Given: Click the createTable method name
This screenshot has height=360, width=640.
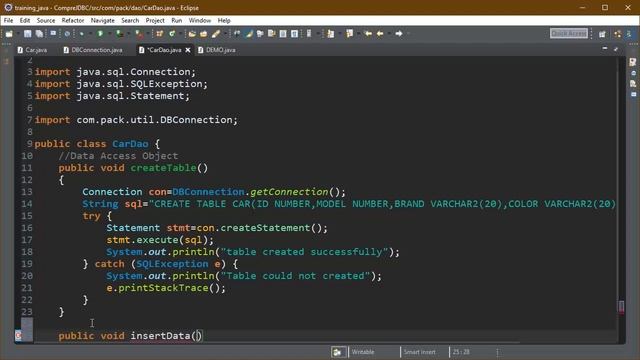Looking at the screenshot, I should point(163,168).
